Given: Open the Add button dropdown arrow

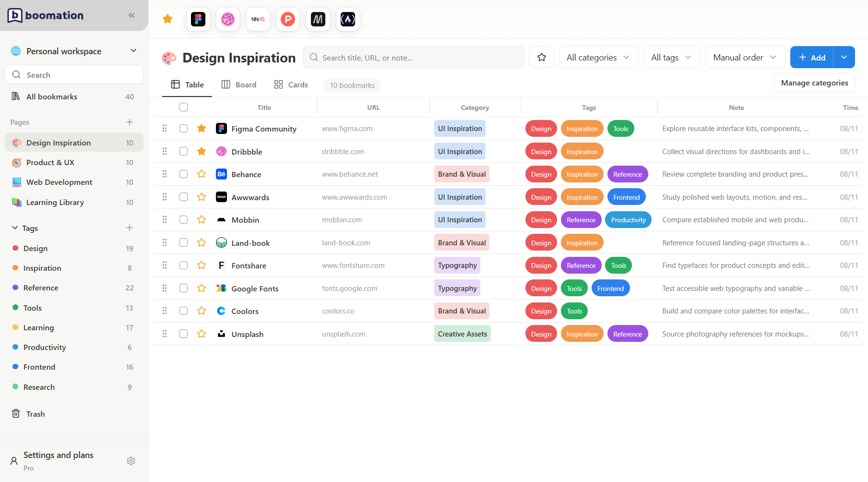Looking at the screenshot, I should point(844,57).
